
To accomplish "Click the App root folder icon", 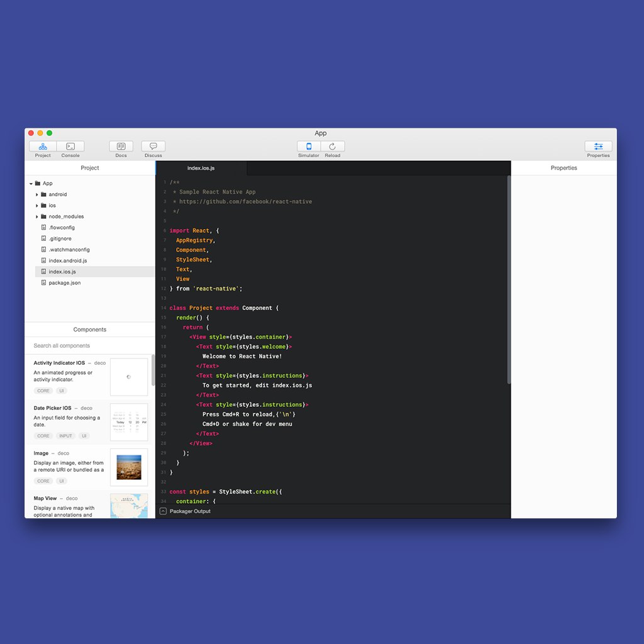I will (38, 183).
